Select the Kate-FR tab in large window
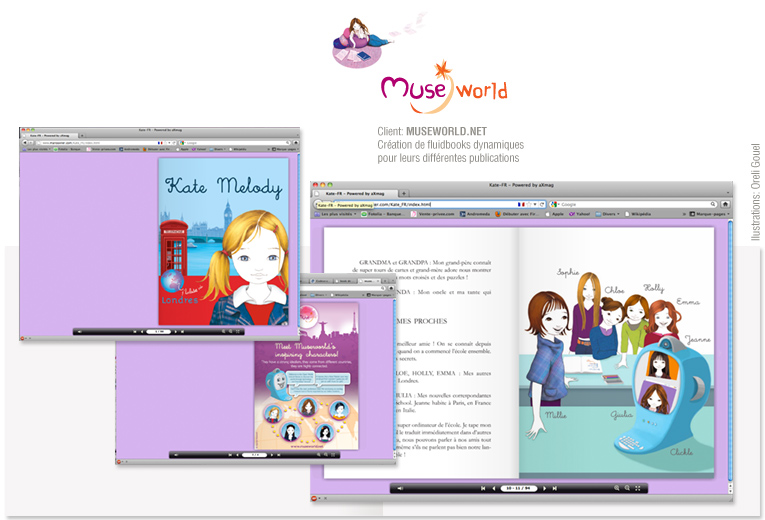This screenshot has width=765, height=520. [x=355, y=194]
